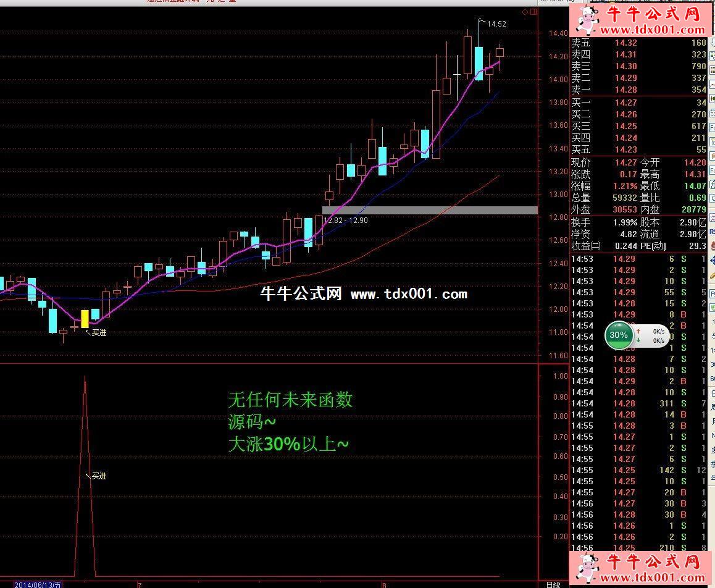Click the tick row with volume 142

point(638,470)
